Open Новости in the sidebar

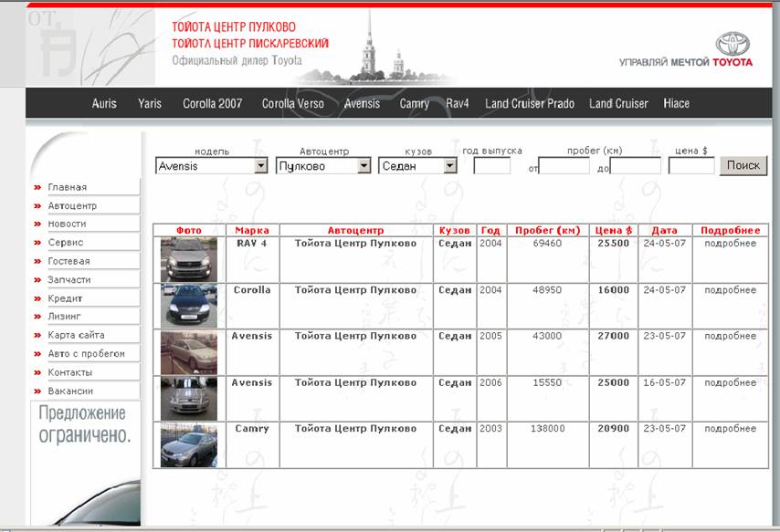pos(67,224)
